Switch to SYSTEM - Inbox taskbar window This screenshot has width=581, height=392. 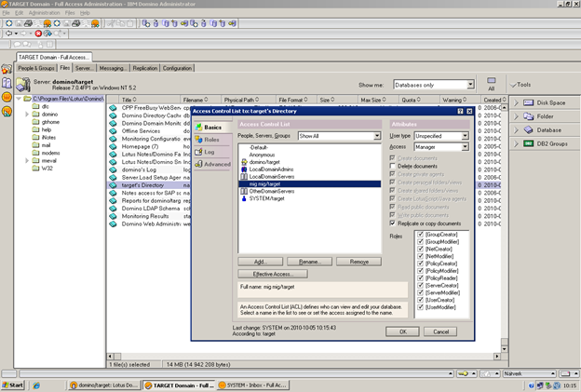click(252, 385)
